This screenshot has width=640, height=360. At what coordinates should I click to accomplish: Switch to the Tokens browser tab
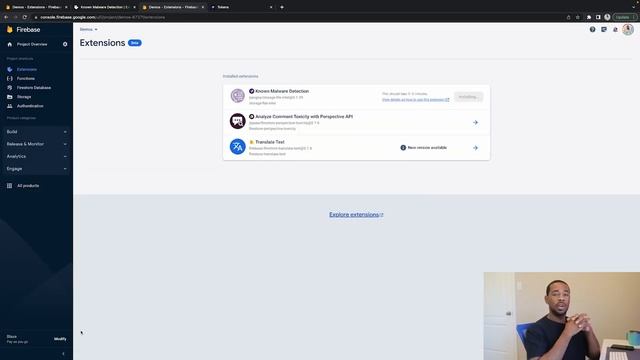(240, 7)
